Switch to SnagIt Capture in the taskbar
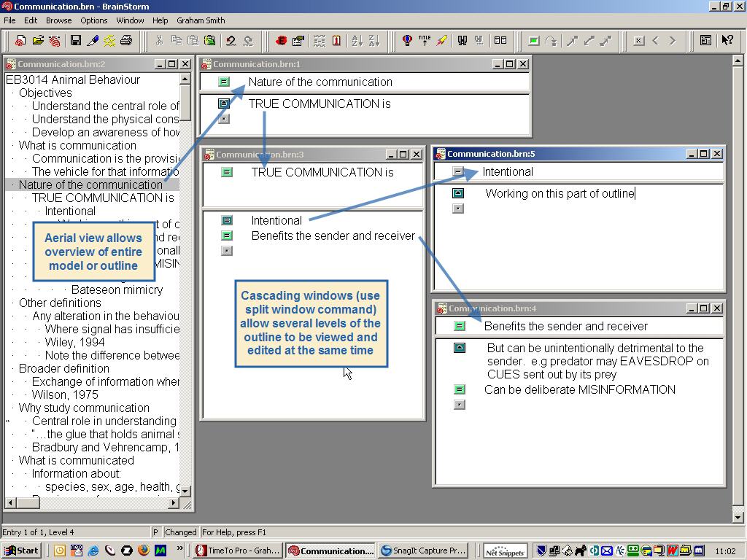 coord(423,551)
